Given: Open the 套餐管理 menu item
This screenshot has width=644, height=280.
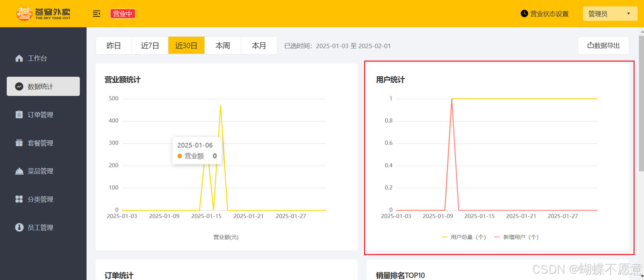Looking at the screenshot, I should click(x=43, y=143).
